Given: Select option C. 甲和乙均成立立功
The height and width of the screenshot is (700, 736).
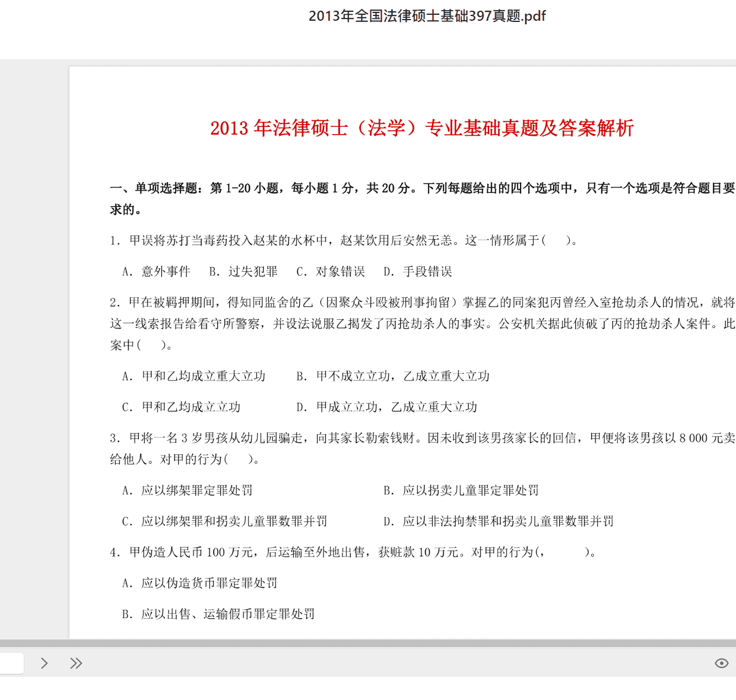Looking at the screenshot, I should (181, 407).
